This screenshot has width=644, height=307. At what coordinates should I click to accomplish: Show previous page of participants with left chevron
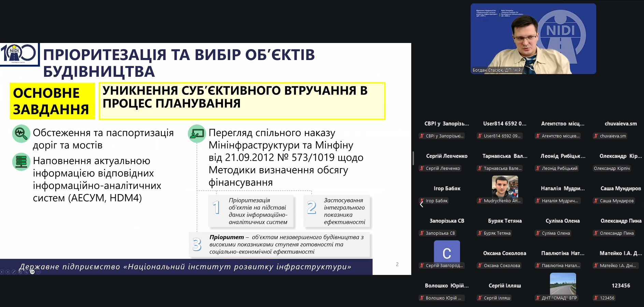(x=421, y=204)
